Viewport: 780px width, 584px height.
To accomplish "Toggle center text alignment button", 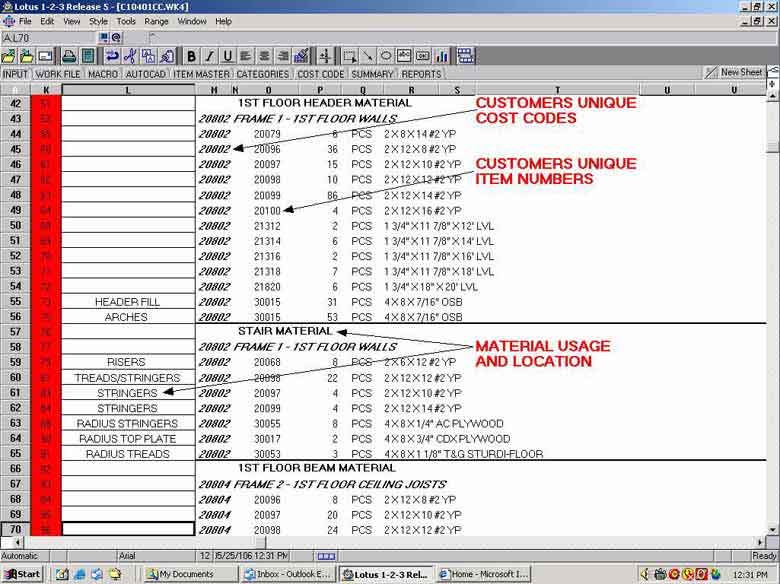I will tap(264, 56).
